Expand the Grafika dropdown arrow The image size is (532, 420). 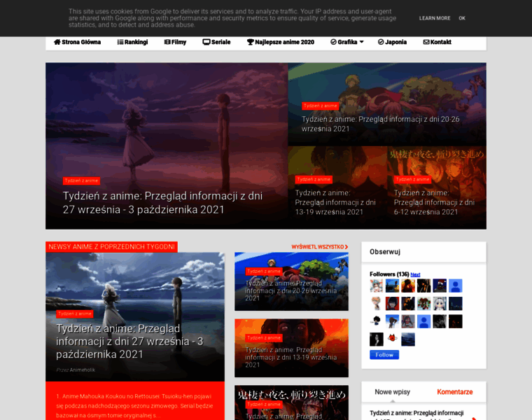[x=361, y=42]
